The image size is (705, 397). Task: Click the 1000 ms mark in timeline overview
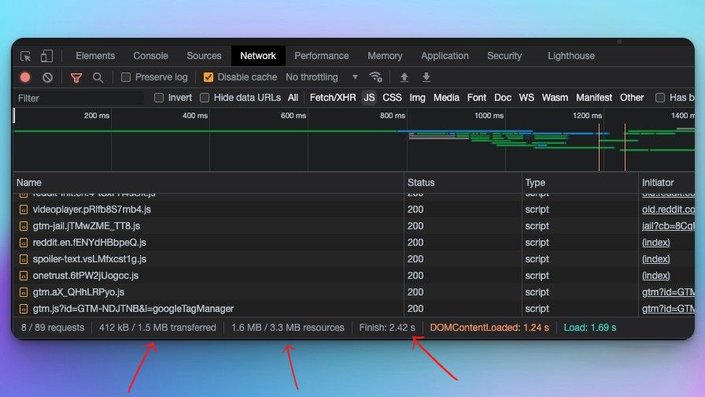pos(489,116)
